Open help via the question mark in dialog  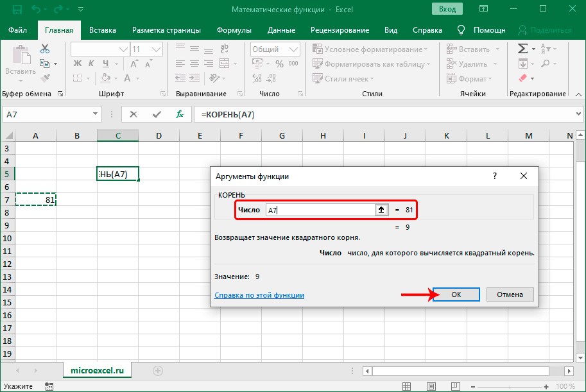[494, 176]
